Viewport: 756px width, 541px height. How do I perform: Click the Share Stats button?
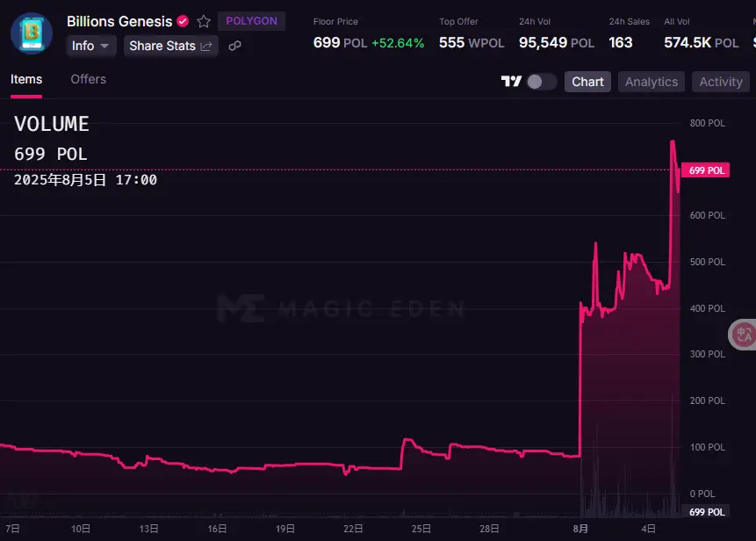tap(170, 46)
